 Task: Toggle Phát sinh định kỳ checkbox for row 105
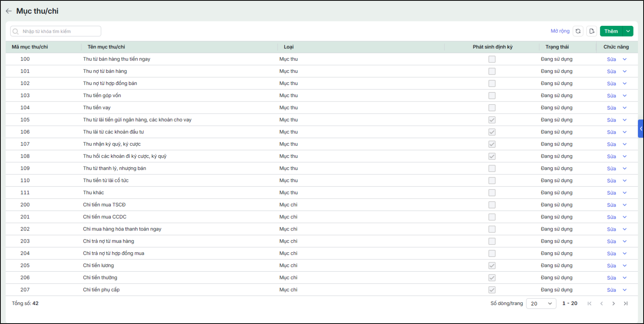(492, 120)
